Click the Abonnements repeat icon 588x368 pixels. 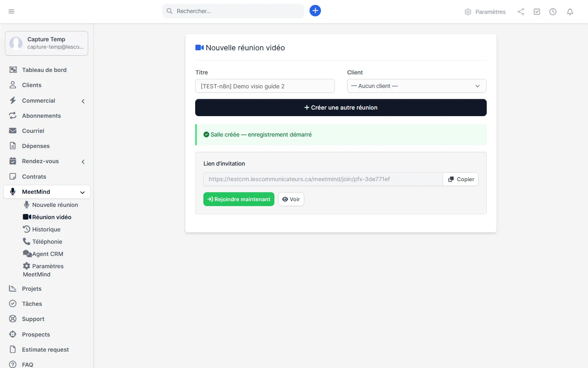(13, 116)
